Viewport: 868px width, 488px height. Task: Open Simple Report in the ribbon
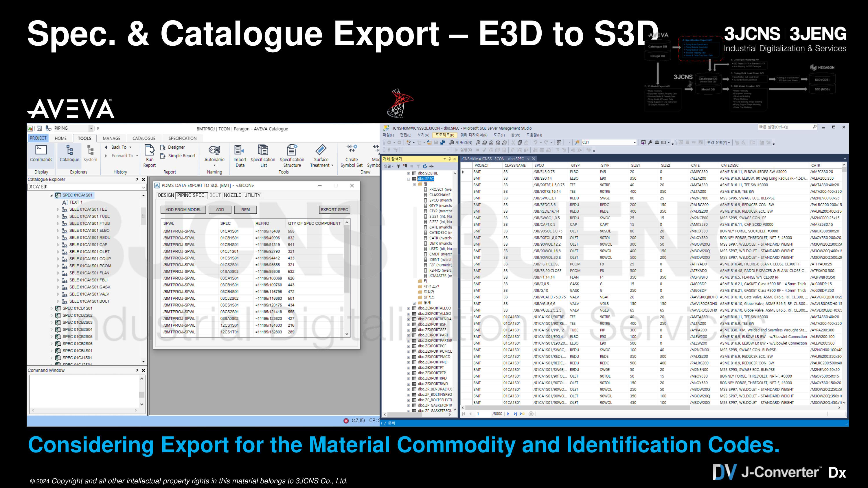pos(178,156)
